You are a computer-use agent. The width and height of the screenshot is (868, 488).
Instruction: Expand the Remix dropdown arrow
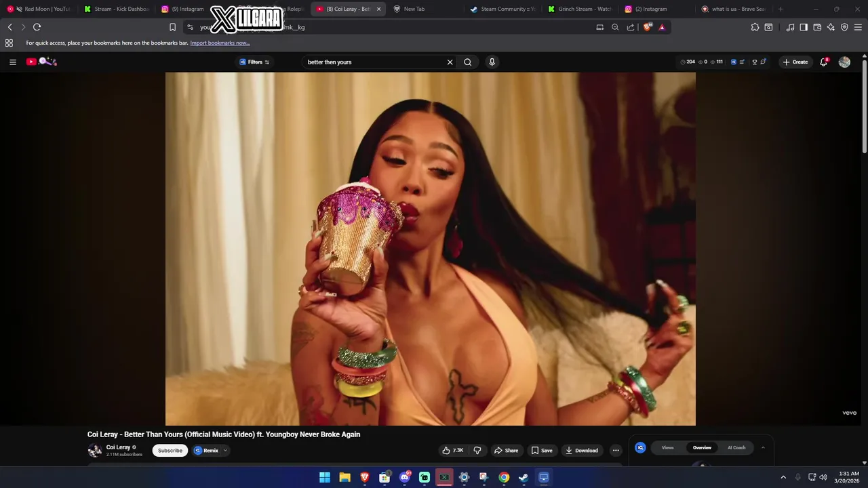tap(225, 450)
